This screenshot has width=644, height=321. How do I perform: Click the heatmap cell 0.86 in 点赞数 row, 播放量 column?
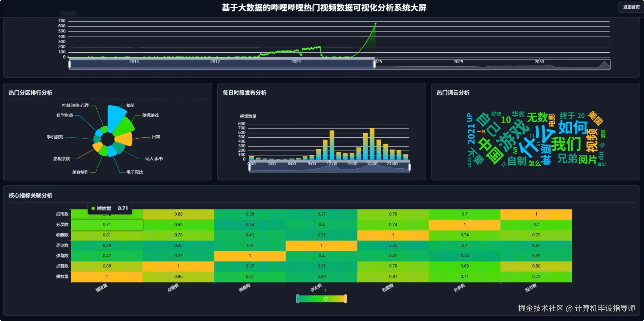click(107, 266)
